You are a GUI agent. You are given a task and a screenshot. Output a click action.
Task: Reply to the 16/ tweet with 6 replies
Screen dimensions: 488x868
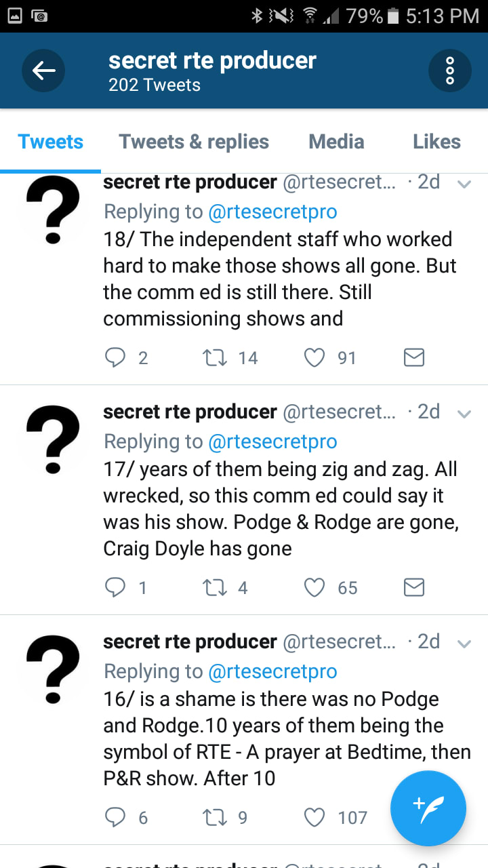(116, 817)
